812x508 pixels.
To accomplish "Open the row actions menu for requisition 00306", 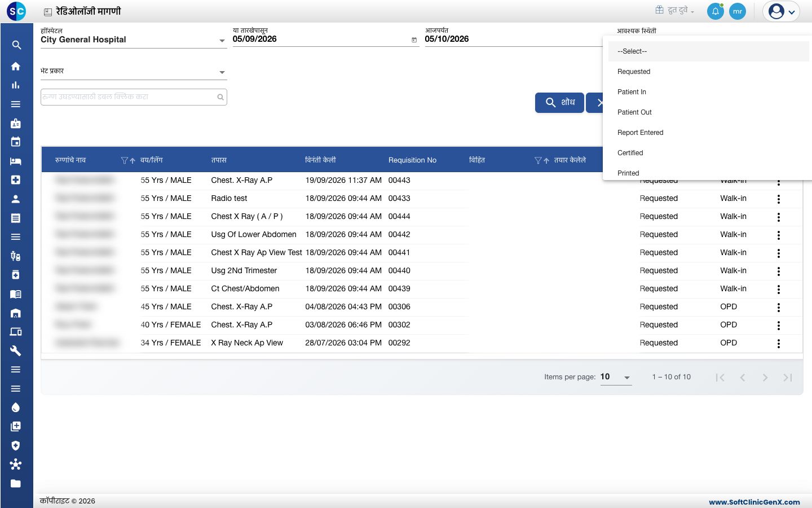I will click(x=779, y=307).
